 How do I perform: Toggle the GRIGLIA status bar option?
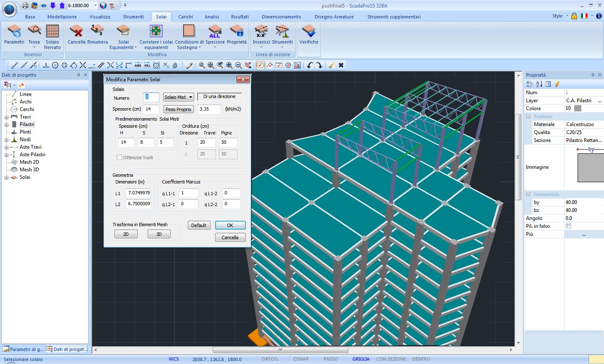click(x=361, y=359)
